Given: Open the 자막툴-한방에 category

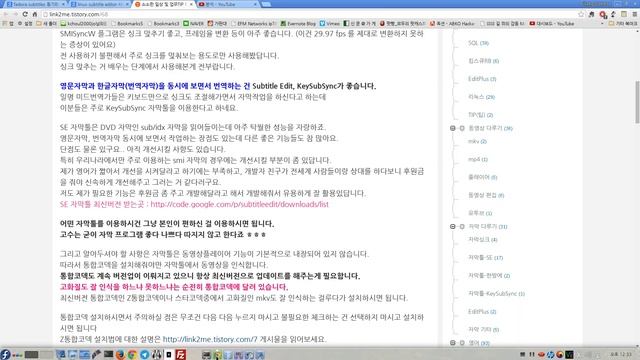Looking at the screenshot, I should [489, 276].
